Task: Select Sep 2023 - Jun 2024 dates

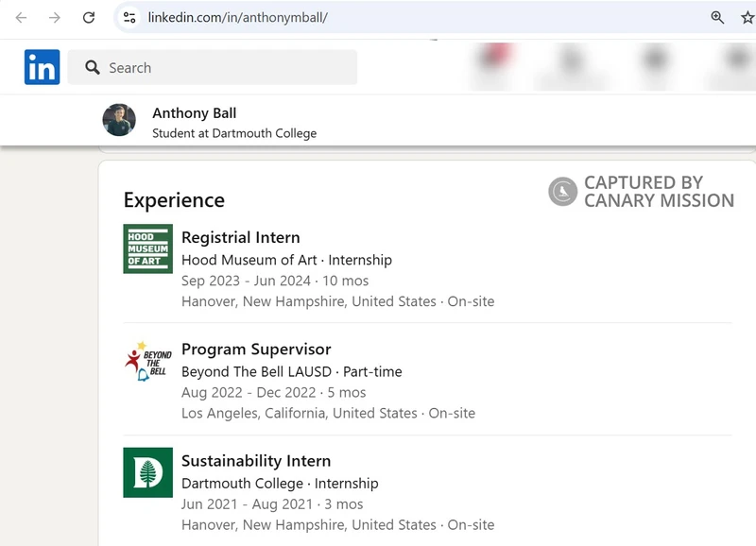Action: click(246, 281)
